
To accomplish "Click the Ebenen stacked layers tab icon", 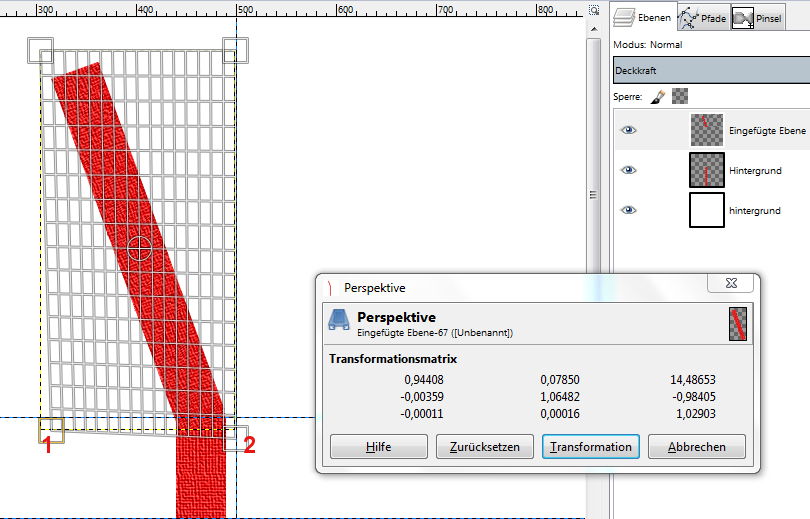I will click(x=624, y=18).
